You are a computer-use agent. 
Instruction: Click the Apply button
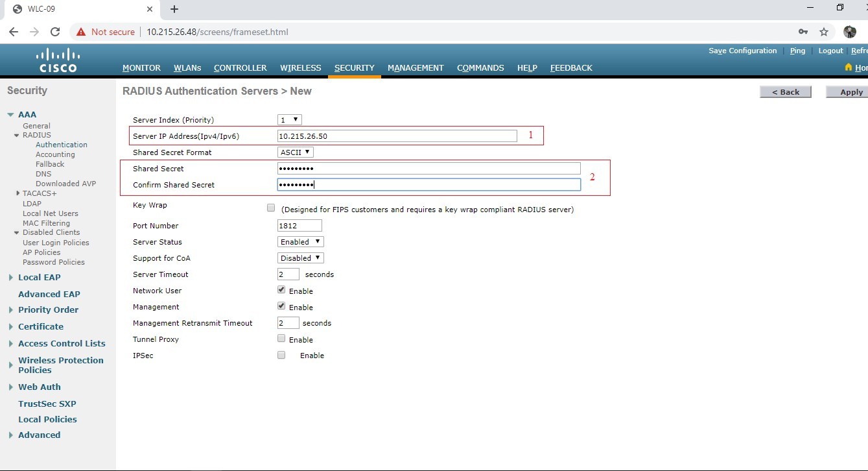click(x=849, y=92)
